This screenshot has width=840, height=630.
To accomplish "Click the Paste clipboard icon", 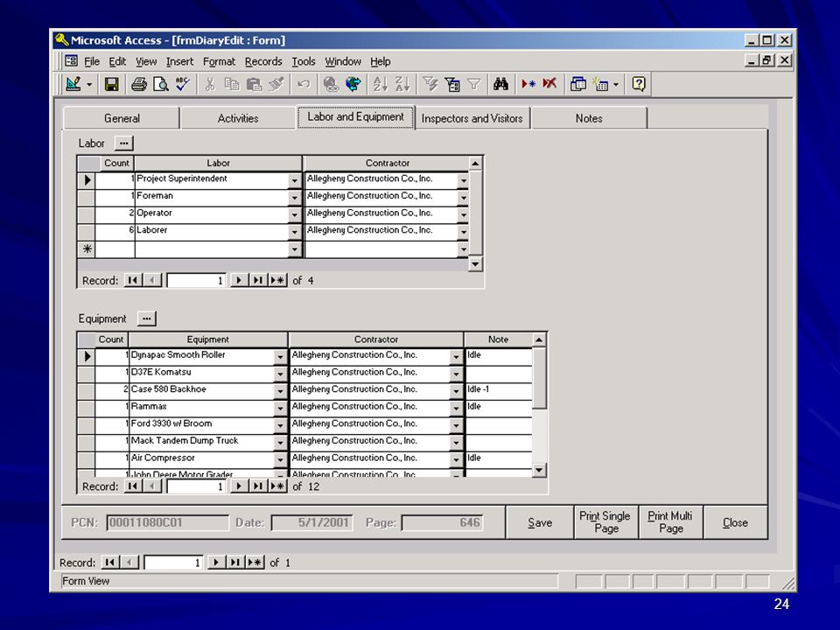I will 254,84.
